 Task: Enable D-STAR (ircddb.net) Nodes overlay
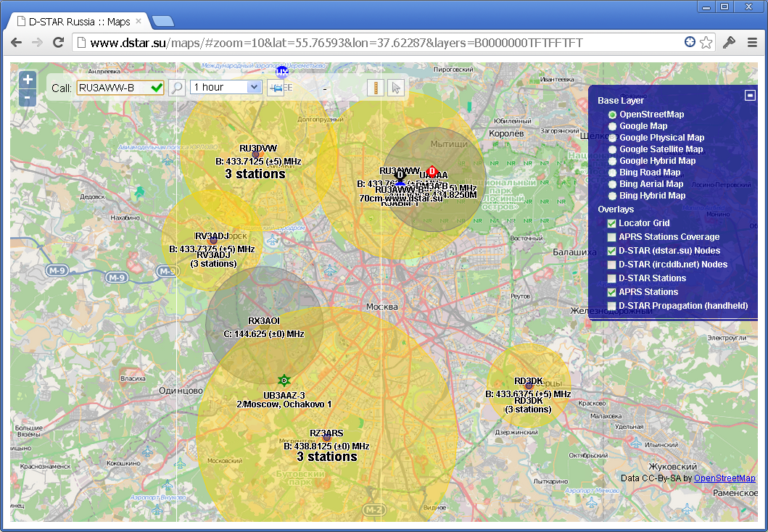[611, 265]
